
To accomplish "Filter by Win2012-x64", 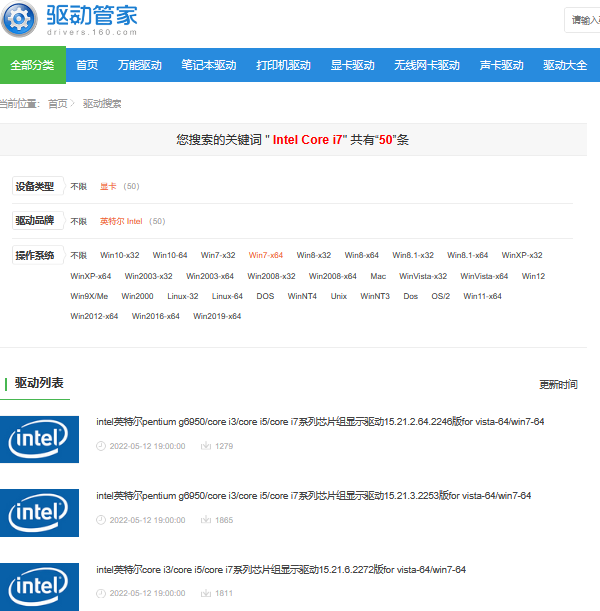I will (94, 316).
